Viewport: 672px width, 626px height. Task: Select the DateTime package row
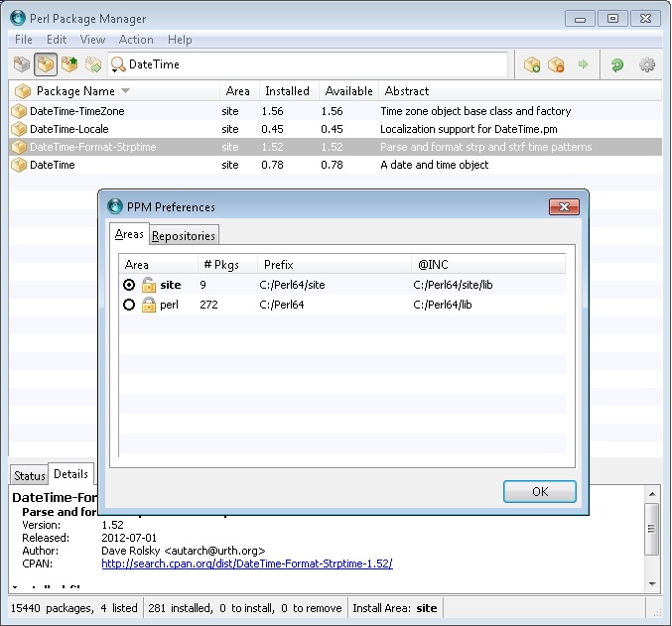(x=336, y=165)
